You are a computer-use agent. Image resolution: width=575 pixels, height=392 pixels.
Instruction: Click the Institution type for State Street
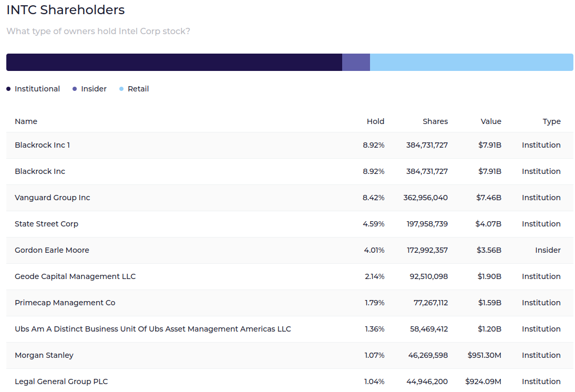point(541,224)
